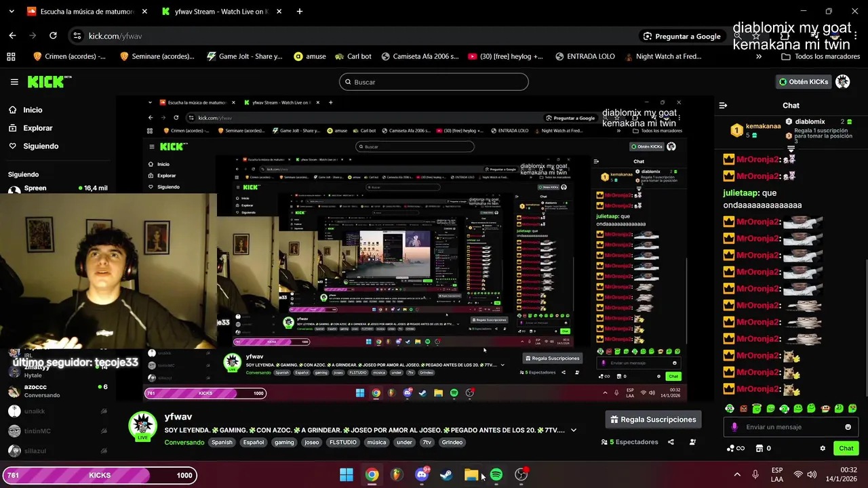Open Explorar in the sidebar
The height and width of the screenshot is (488, 868).
click(x=37, y=128)
